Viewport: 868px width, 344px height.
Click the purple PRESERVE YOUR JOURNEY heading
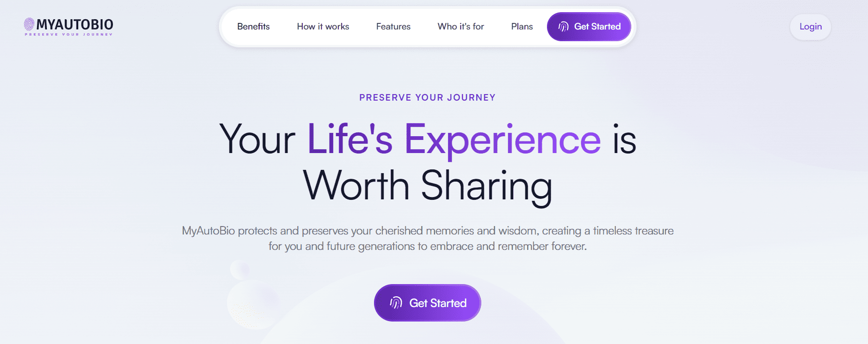click(x=427, y=97)
